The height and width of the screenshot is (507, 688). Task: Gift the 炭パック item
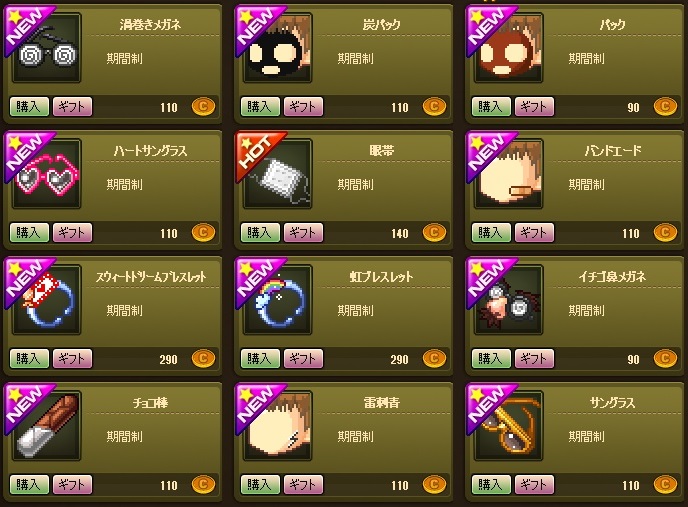tap(303, 107)
